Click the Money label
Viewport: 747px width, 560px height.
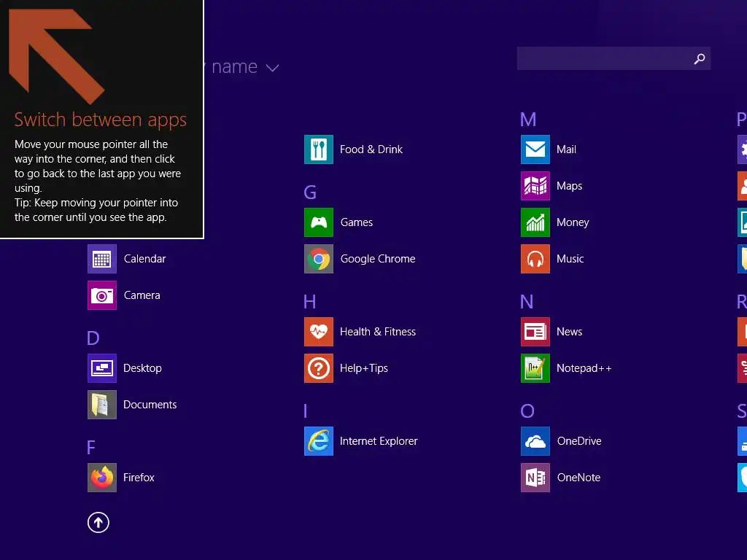[573, 222]
